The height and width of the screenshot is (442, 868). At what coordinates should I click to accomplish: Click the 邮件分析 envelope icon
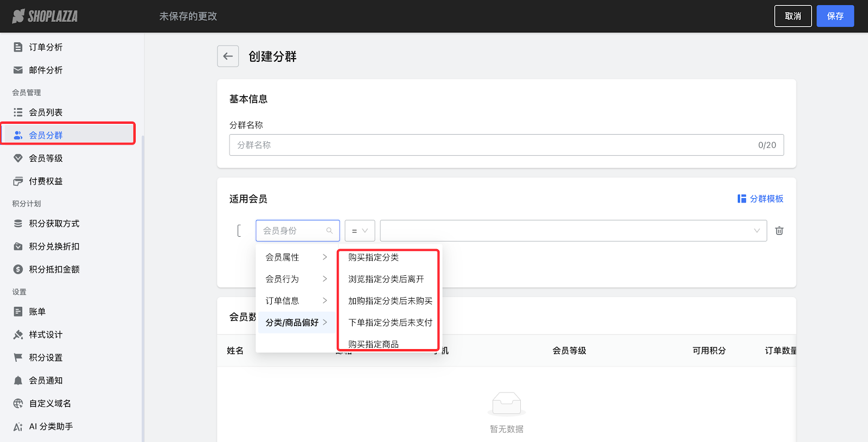click(18, 70)
